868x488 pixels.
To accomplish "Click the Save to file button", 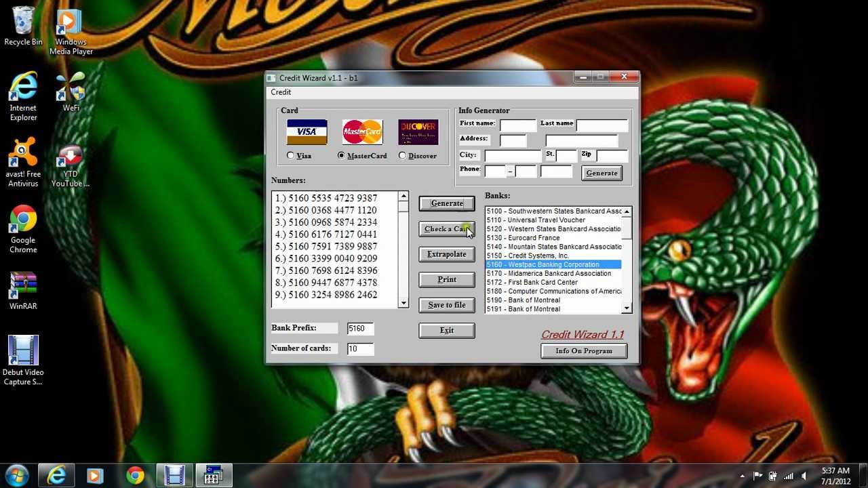I will point(447,305).
